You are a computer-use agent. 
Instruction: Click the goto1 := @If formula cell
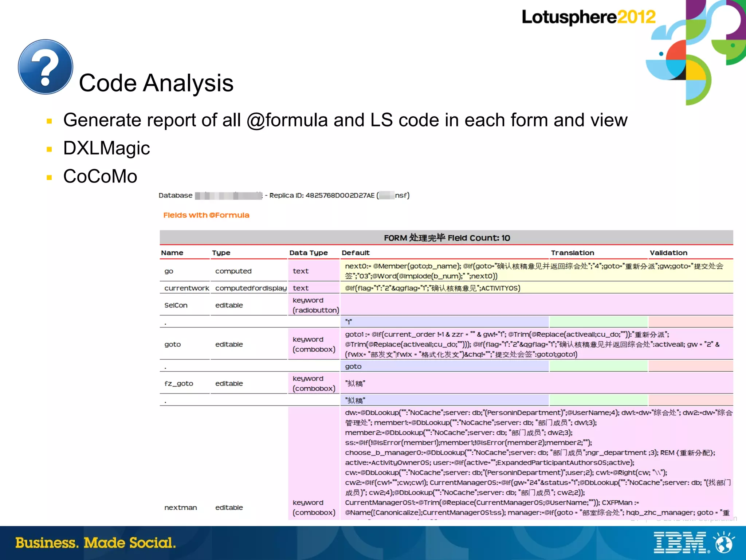[536, 344]
